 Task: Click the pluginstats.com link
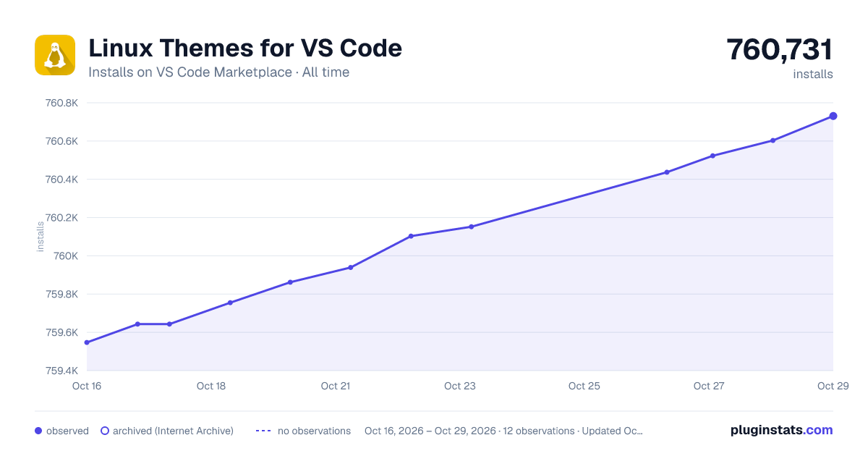tap(782, 430)
